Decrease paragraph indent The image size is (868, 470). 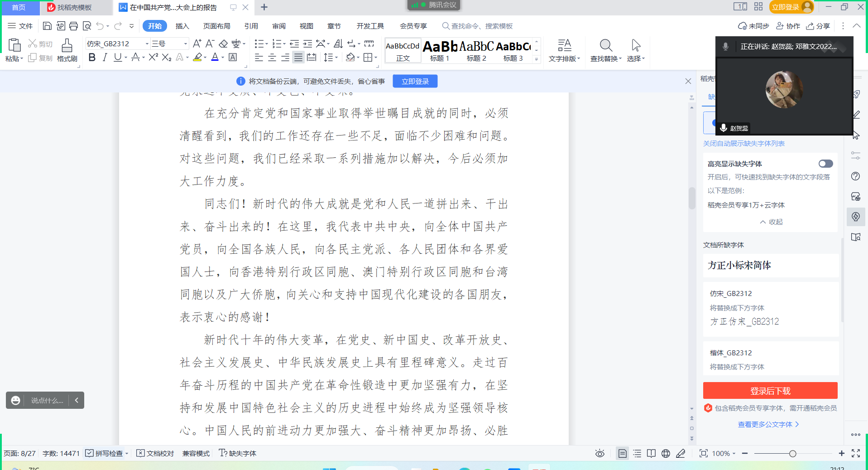[294, 44]
